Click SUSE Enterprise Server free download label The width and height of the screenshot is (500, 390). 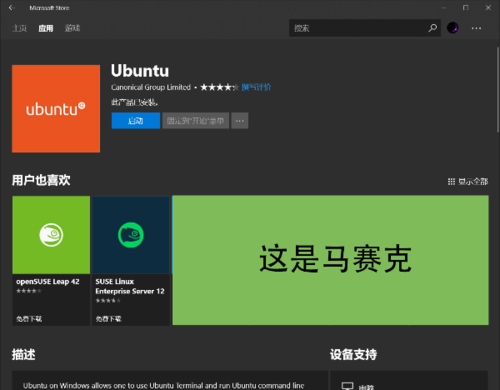[108, 319]
